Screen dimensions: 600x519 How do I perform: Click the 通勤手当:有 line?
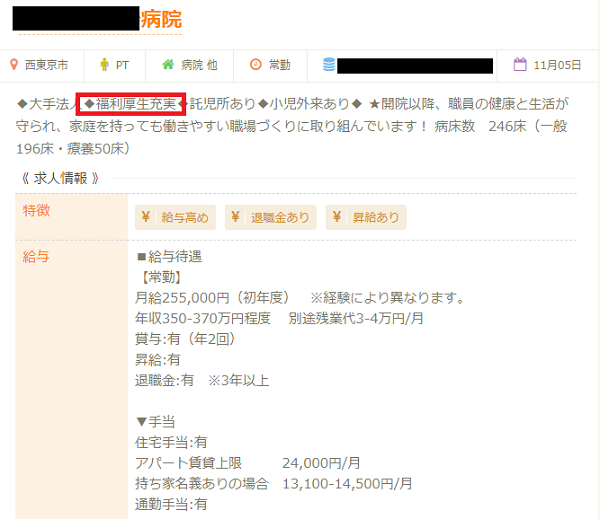171,504
